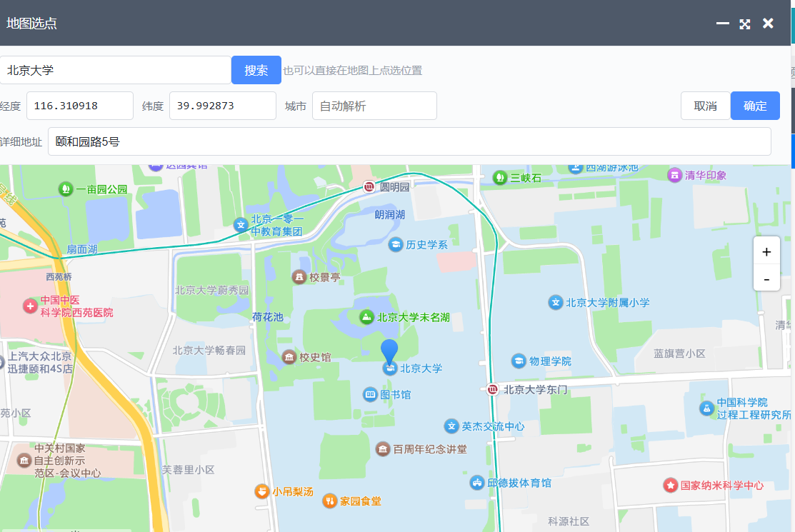Click the 北京大学未名湖 scenic icon
The width and height of the screenshot is (795, 532).
pyautogui.click(x=366, y=317)
